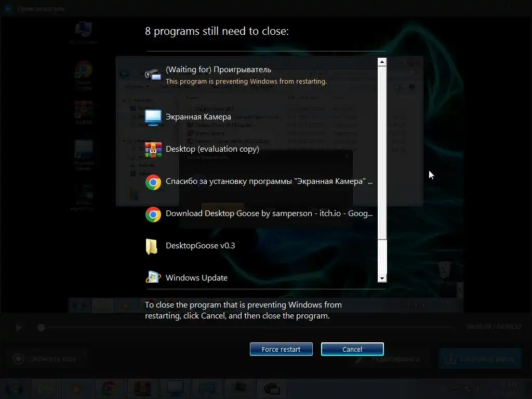The width and height of the screenshot is (532, 399).
Task: Select the Экранная Камера program text
Action: 198,117
